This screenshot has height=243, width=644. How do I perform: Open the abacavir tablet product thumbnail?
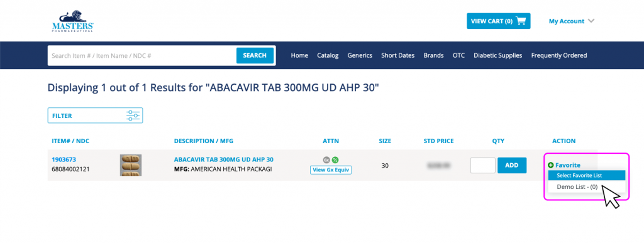(x=131, y=165)
